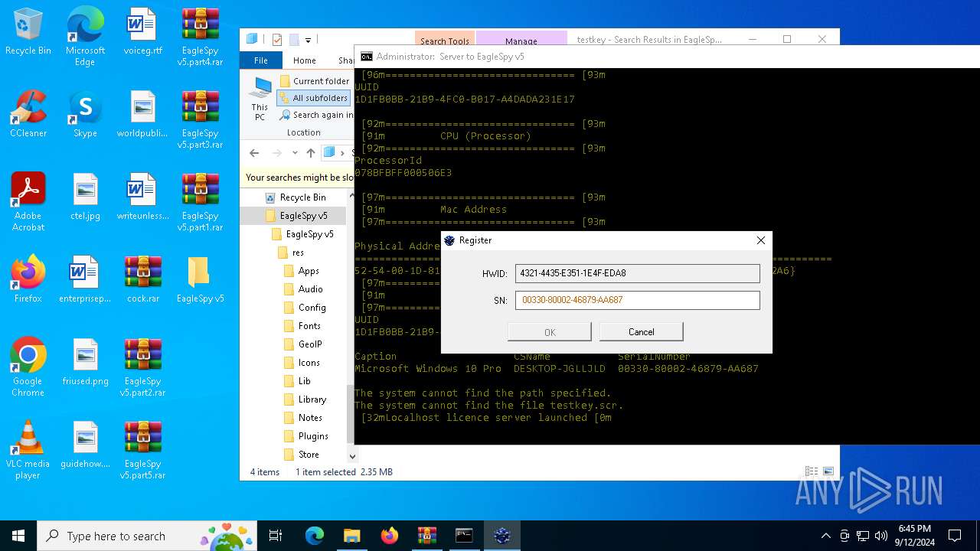Image resolution: width=980 pixels, height=551 pixels.
Task: Open the Recycle Bin desktop icon
Action: coord(28,32)
